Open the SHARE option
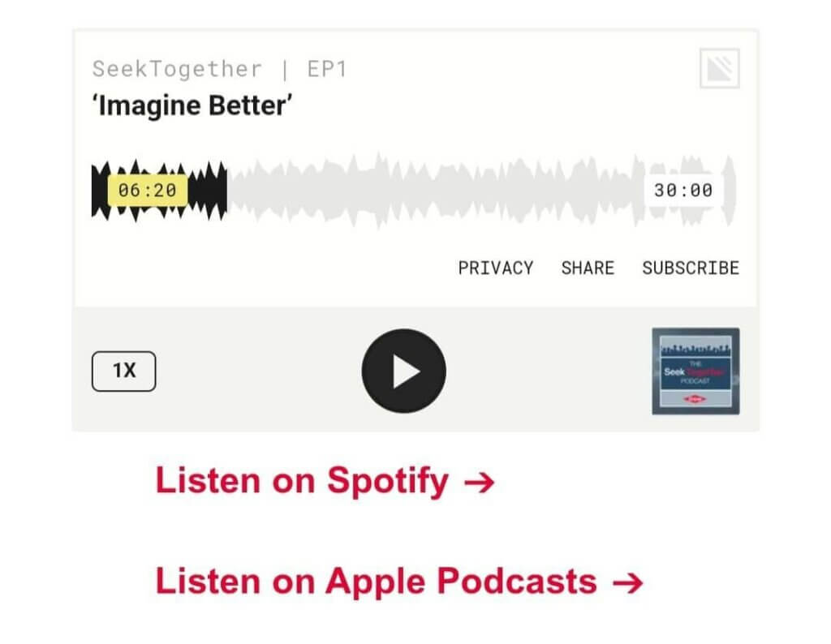The height and width of the screenshot is (644, 831). tap(588, 268)
